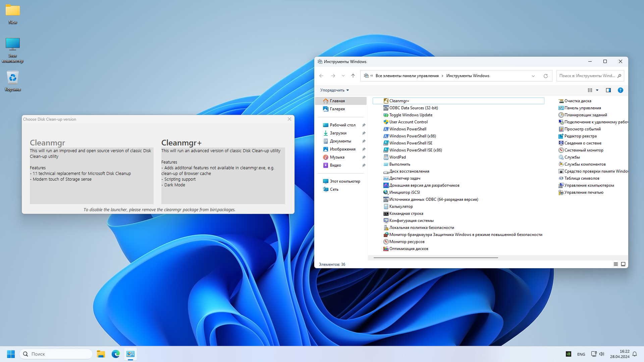Viewport: 644px width, 362px height.
Task: Open the view options dropdown arrow
Action: (x=597, y=90)
